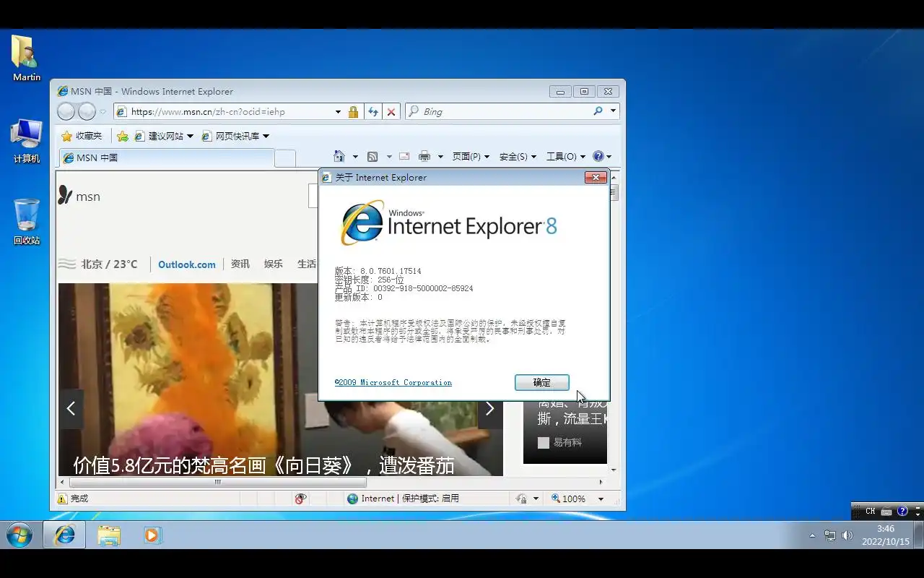Click the Internet Explorer taskbar icon
This screenshot has width=924, height=578.
tap(64, 535)
